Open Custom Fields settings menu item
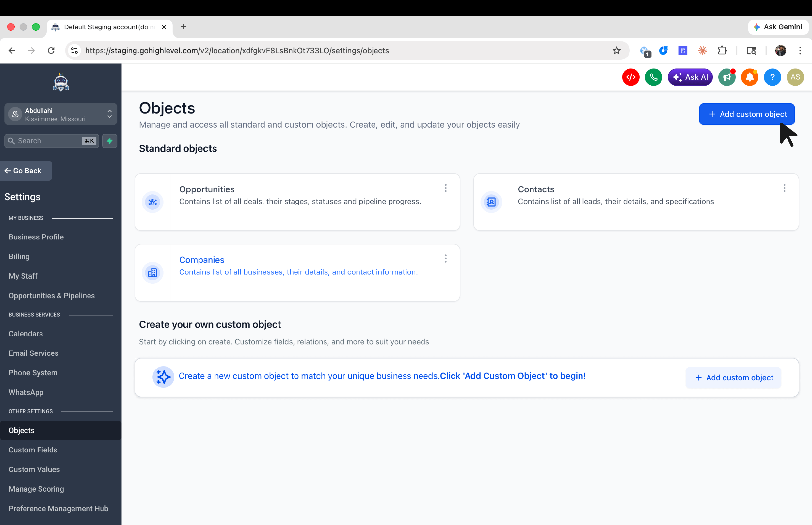This screenshot has height=525, width=812. point(33,450)
